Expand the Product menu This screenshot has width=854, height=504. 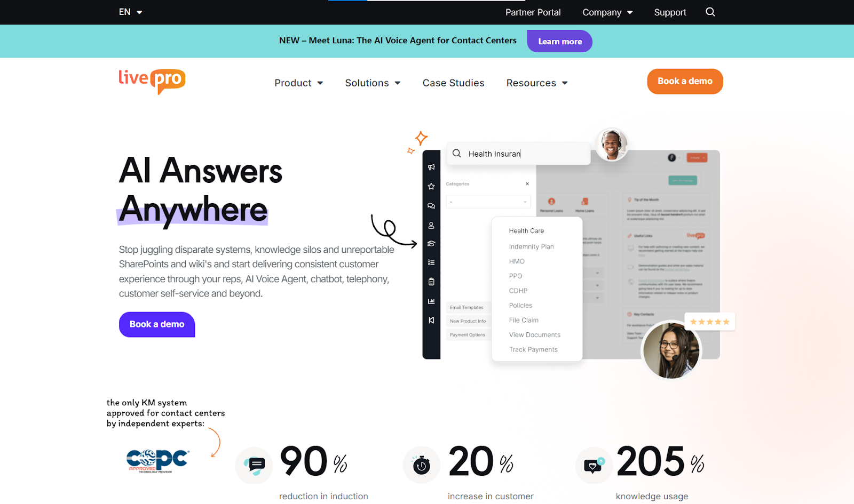[x=299, y=83]
